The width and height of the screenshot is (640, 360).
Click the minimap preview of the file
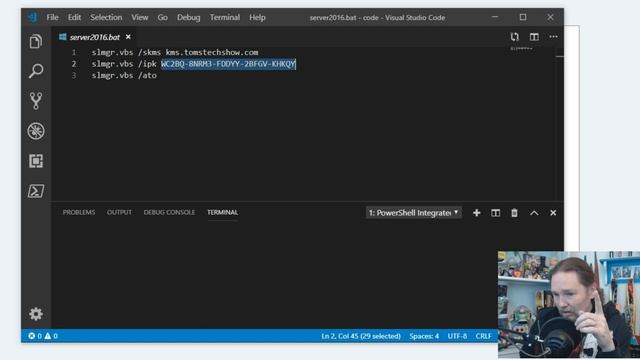[x=521, y=49]
